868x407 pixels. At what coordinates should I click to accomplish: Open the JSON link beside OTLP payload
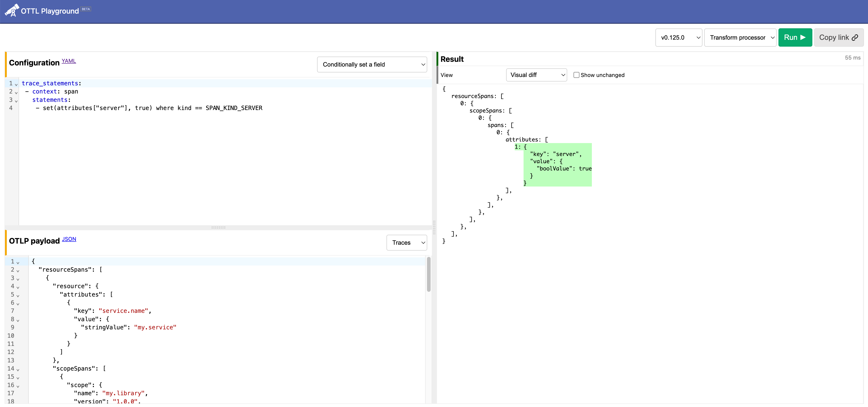point(69,239)
